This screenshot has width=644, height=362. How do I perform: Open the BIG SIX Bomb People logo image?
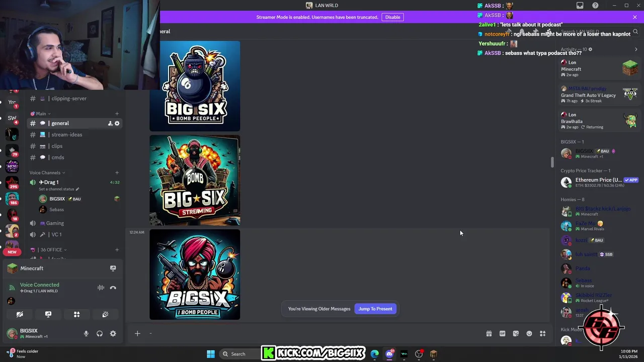[195, 86]
